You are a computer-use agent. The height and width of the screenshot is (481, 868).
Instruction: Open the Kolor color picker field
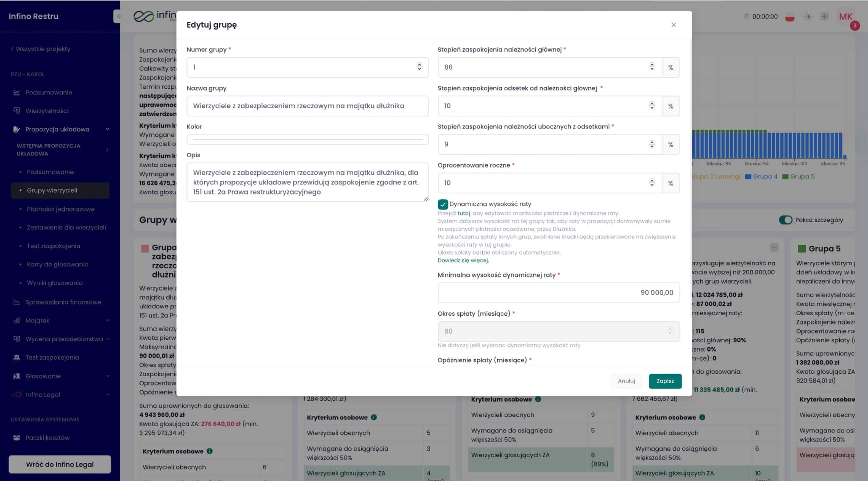point(307,139)
